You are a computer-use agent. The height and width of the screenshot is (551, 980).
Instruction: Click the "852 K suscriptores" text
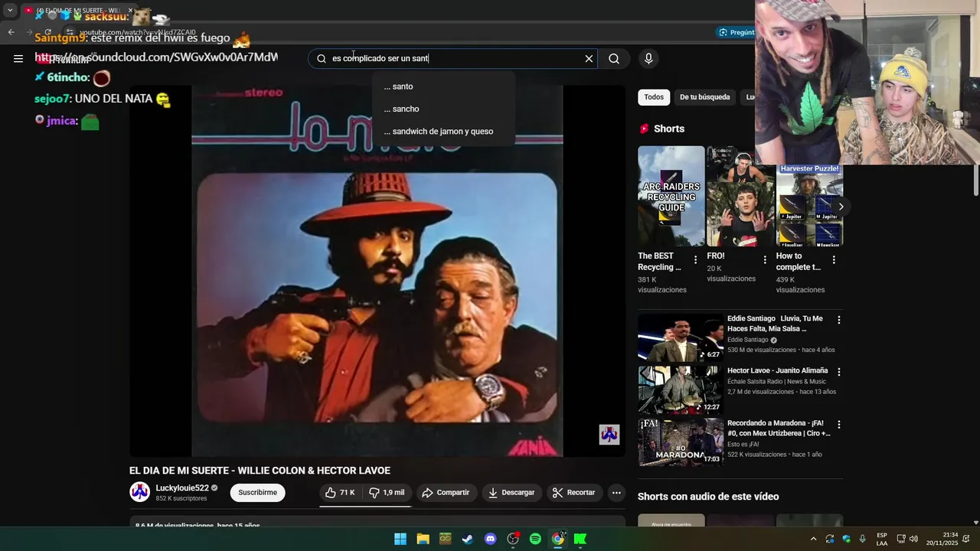(x=181, y=499)
